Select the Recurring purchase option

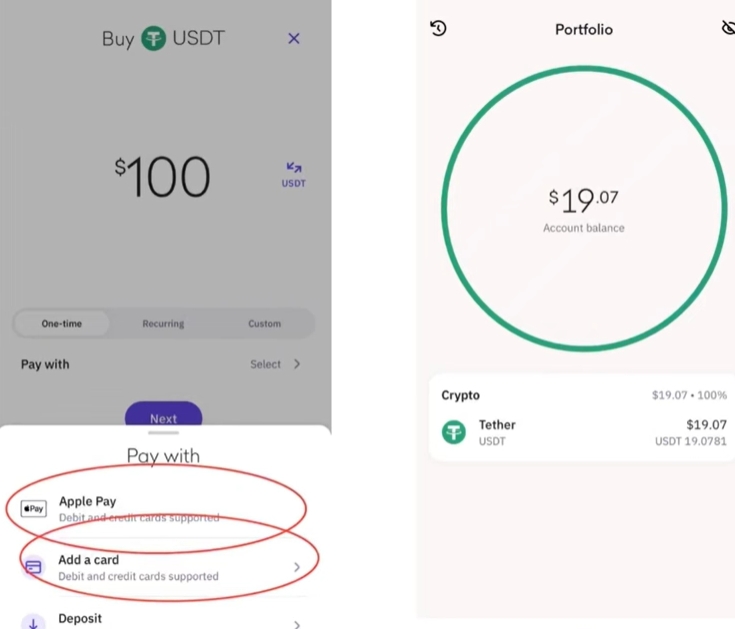tap(163, 323)
